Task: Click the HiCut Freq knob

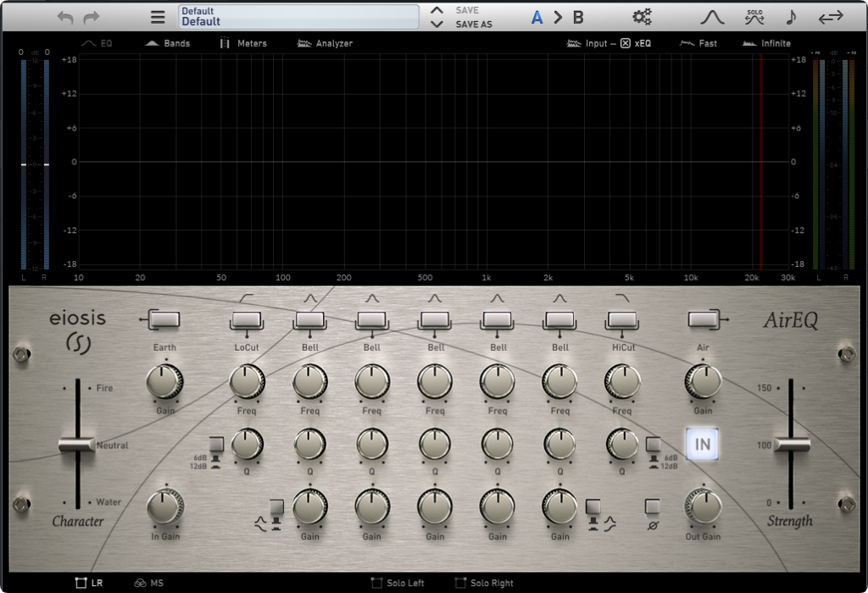Action: pos(622,382)
